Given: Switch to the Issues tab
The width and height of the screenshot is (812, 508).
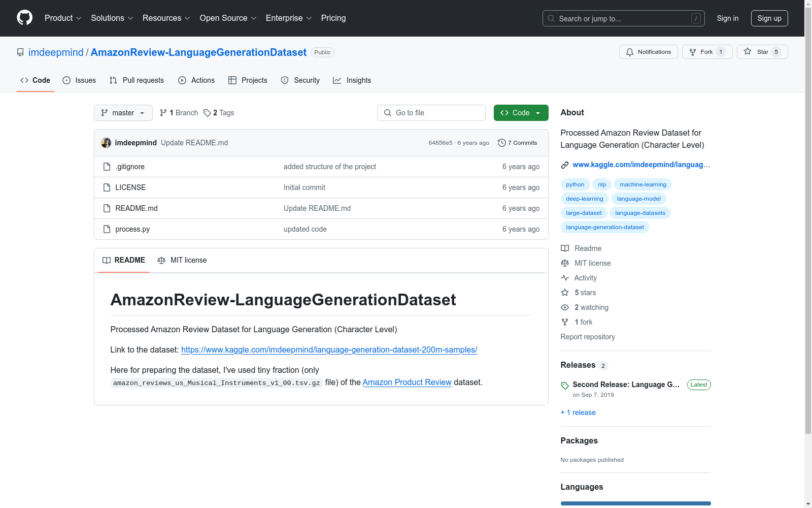Looking at the screenshot, I should (79, 80).
